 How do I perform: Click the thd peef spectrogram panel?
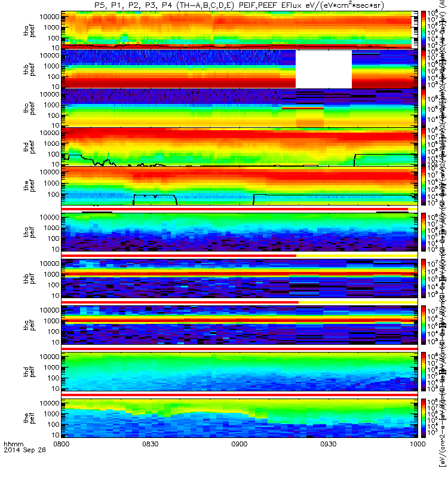[x=240, y=147]
